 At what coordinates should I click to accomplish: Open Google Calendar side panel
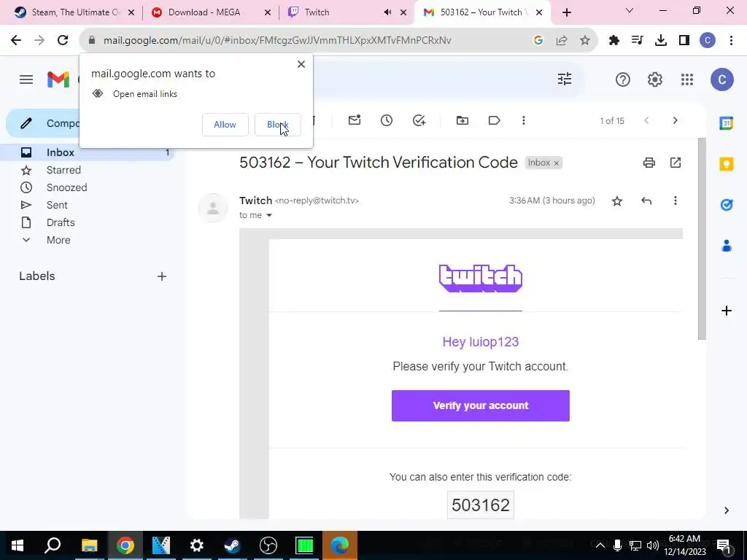[726, 123]
